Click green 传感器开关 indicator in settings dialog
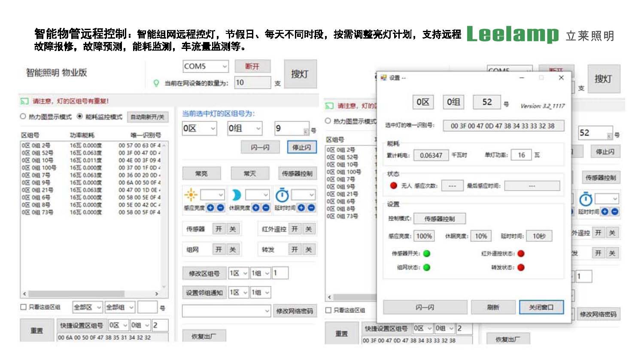644x362 pixels. click(x=427, y=253)
